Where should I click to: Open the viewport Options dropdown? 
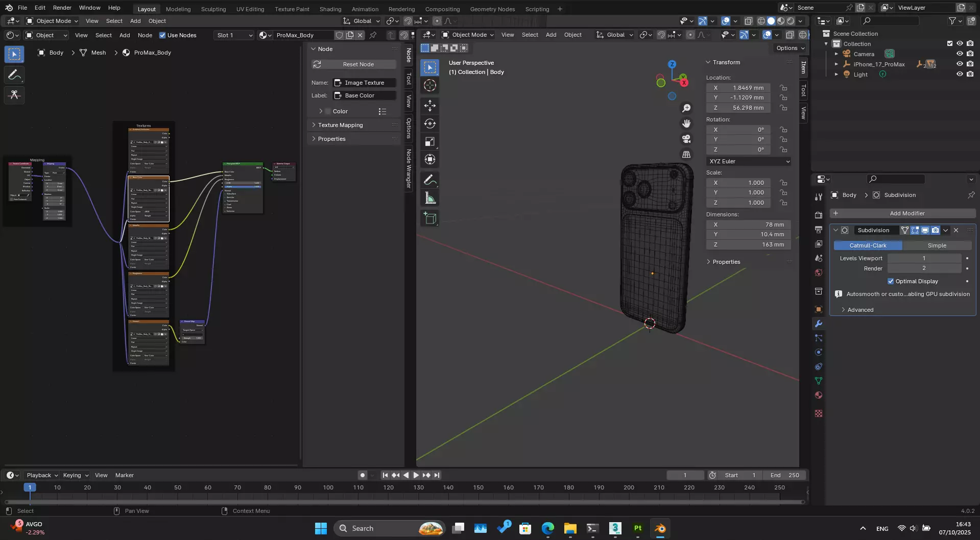click(x=790, y=48)
